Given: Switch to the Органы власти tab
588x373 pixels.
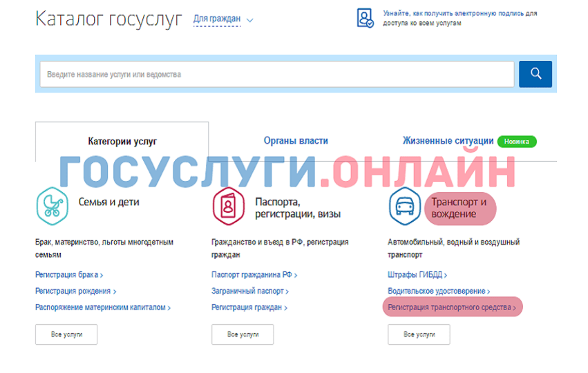Looking at the screenshot, I should pos(296,141).
